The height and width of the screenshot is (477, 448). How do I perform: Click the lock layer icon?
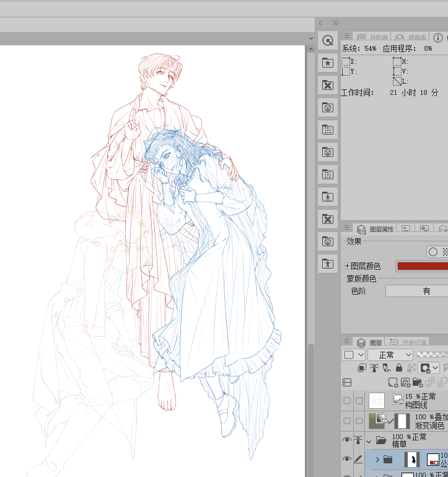(x=398, y=368)
